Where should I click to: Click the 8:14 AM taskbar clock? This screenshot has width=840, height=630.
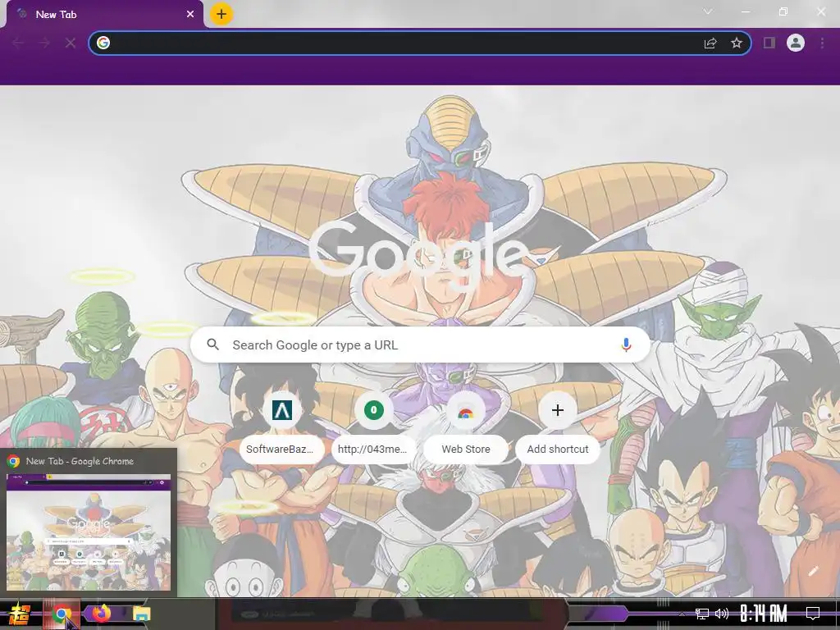pos(764,614)
